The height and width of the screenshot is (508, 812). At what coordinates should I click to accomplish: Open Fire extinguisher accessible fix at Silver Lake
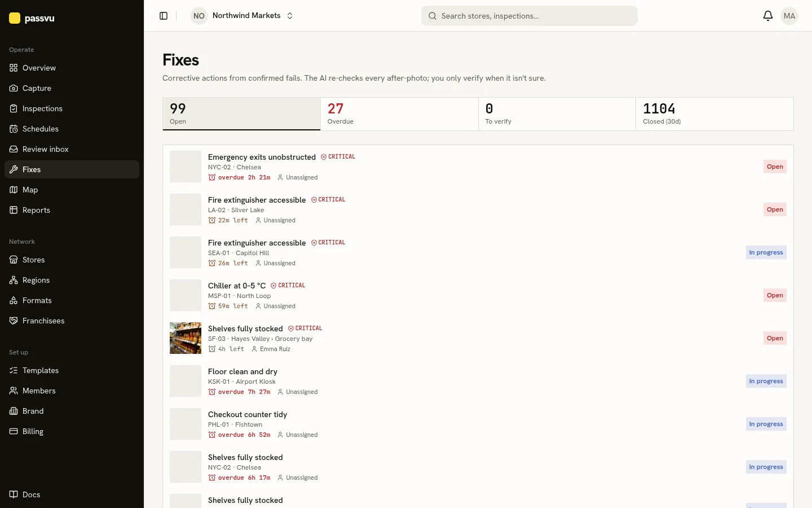pyautogui.click(x=478, y=209)
